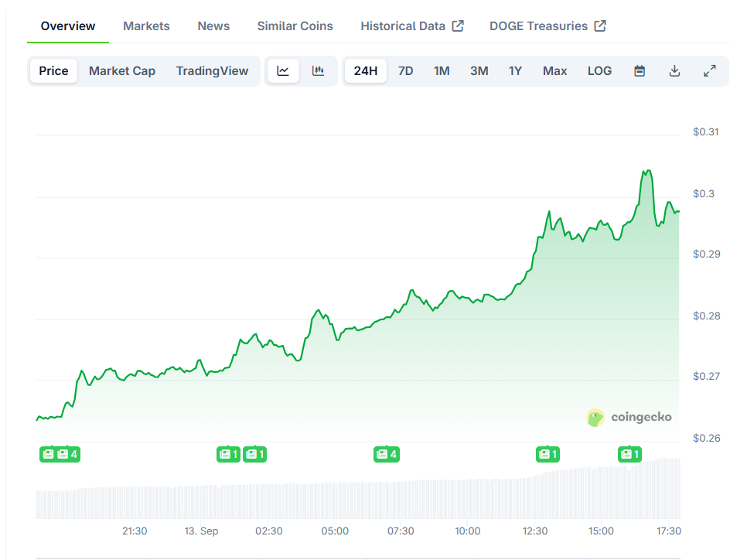This screenshot has height=560, width=730.
Task: Select the 7D time range
Action: pos(405,70)
